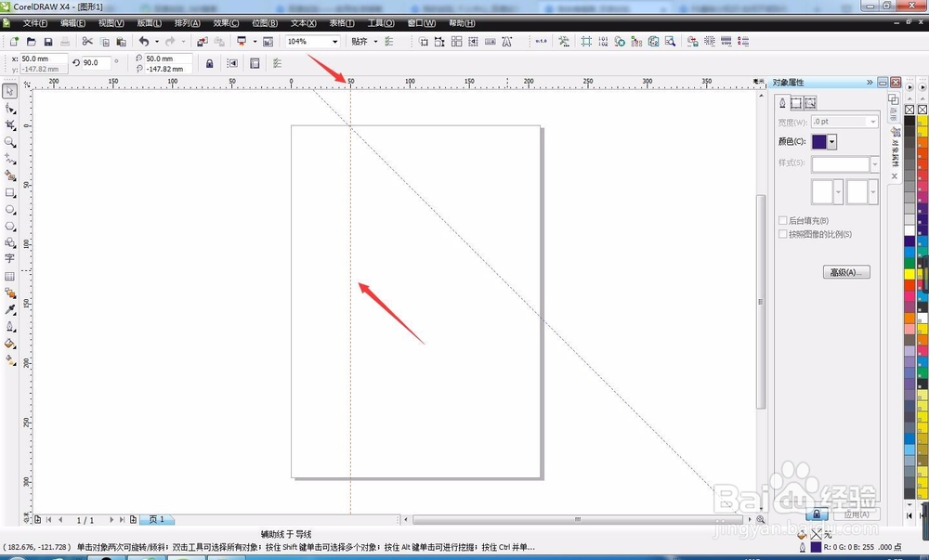Open the application launcher dropdown arrow
This screenshot has width=929, height=560.
[x=255, y=42]
